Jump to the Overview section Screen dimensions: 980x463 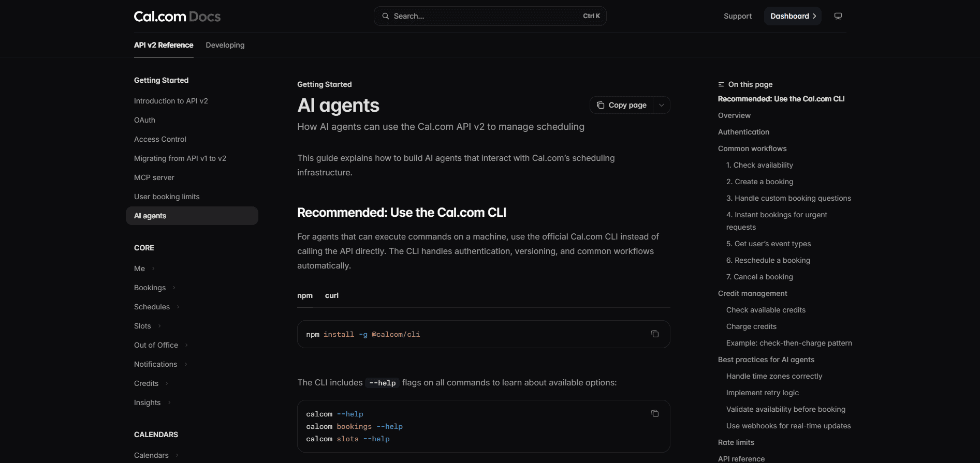click(x=734, y=115)
